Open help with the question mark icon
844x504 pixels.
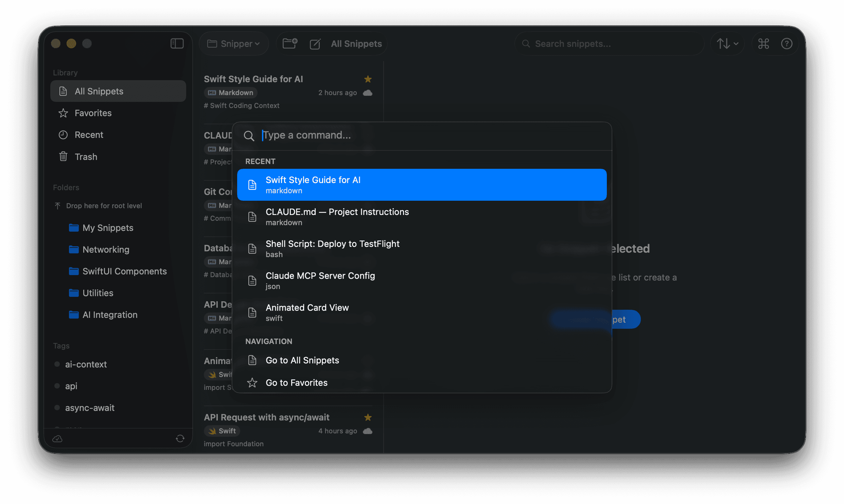[x=787, y=43]
